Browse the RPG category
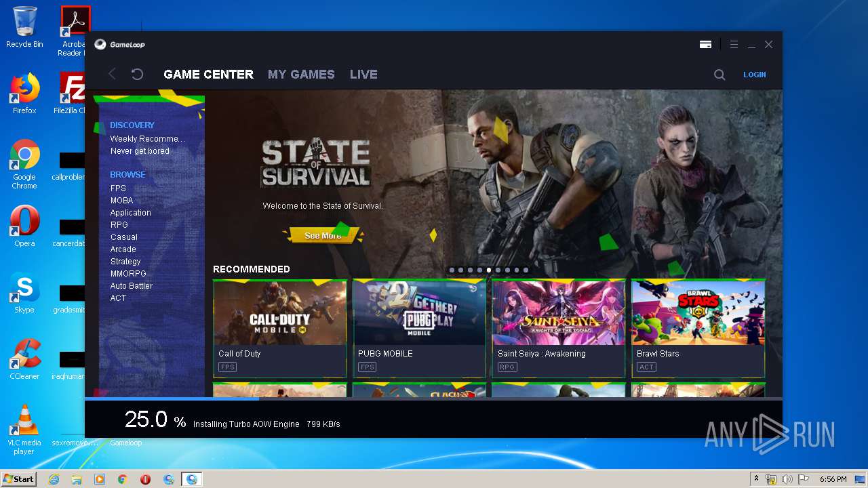 pos(119,225)
